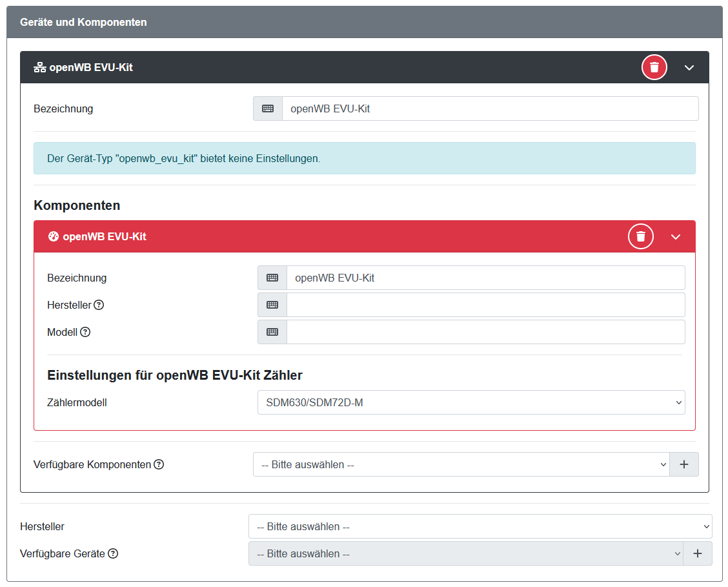Click 'Einstellungen für openWB EVU-Kit Zähler' heading

click(174, 375)
